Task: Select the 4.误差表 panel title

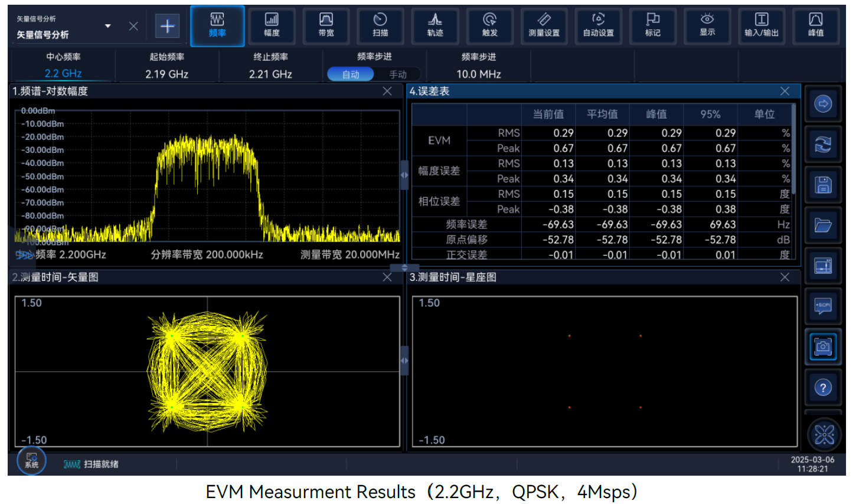Action: 429,91
